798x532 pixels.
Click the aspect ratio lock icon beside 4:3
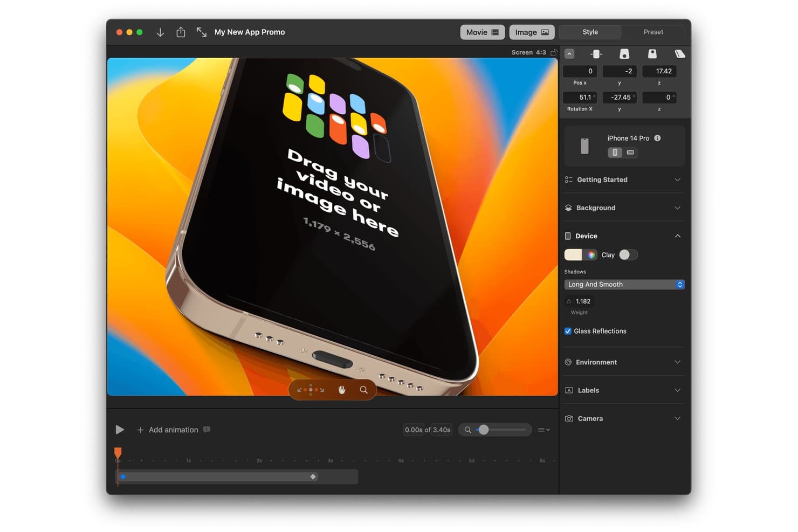click(554, 52)
